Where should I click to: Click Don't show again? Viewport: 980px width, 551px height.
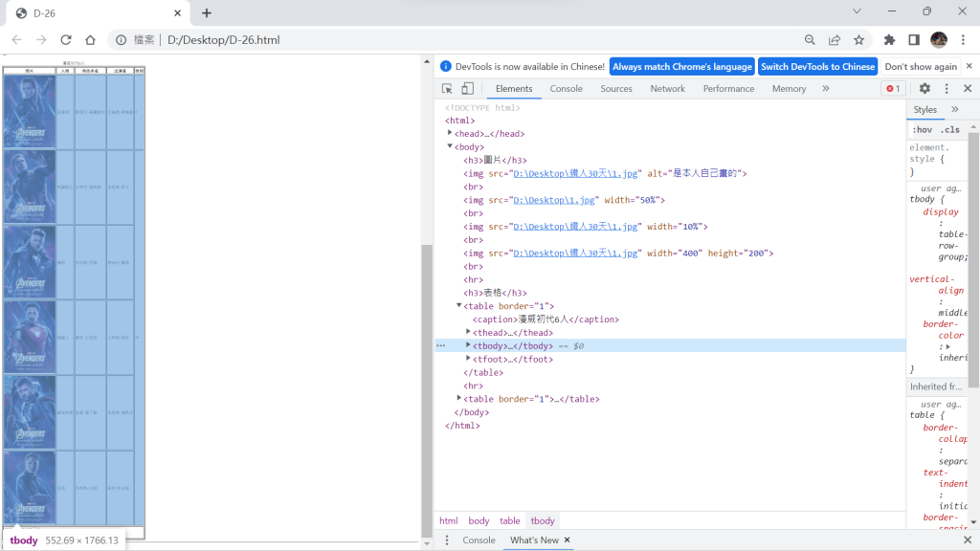click(921, 66)
